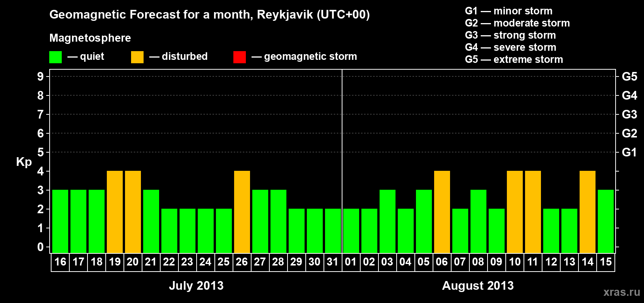Click the orange disturbed legend swatch
This screenshot has width=644, height=303.
138,57
